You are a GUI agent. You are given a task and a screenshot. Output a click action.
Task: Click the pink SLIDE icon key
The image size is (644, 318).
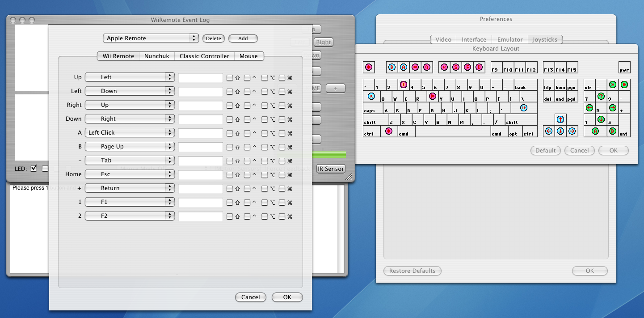415,67
